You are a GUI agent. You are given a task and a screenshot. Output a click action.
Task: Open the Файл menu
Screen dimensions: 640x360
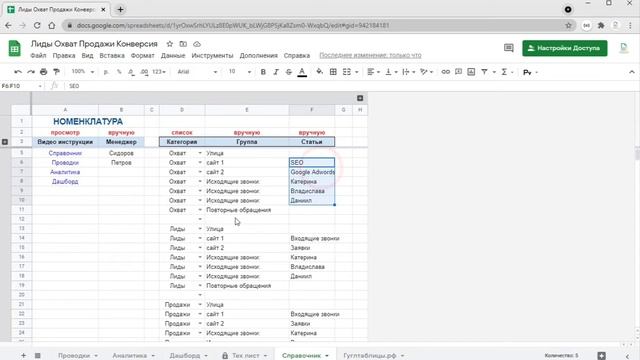click(x=38, y=56)
